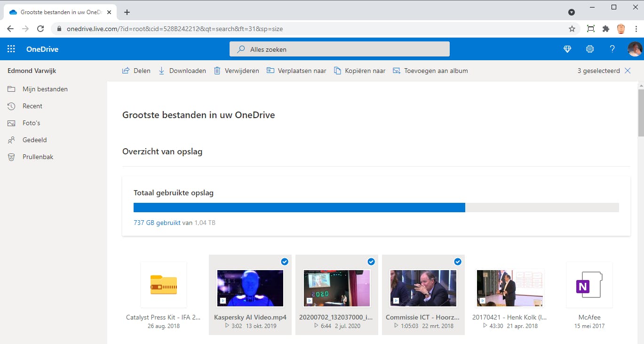Click the Overzicht van opslag heading
644x344 pixels.
162,152
